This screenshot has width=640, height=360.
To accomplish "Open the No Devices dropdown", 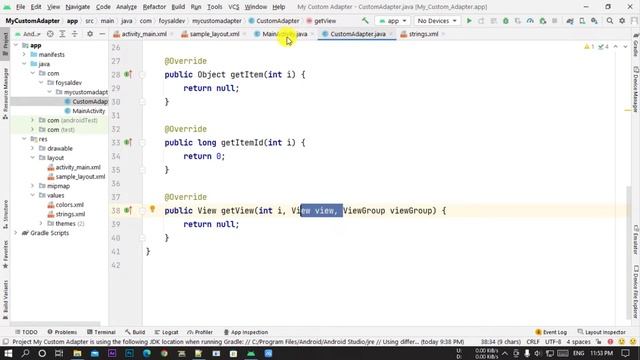I will pos(437,21).
